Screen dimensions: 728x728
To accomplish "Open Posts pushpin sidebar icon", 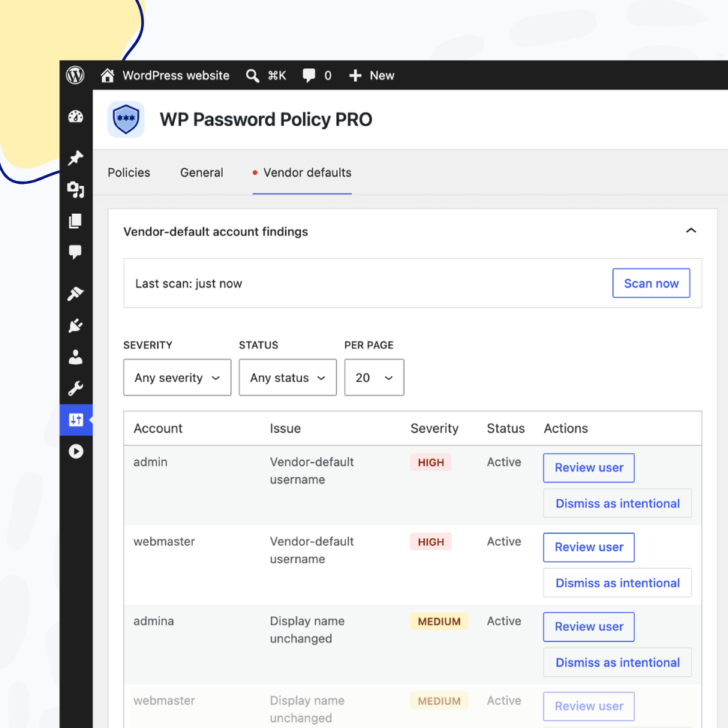I will [x=76, y=158].
